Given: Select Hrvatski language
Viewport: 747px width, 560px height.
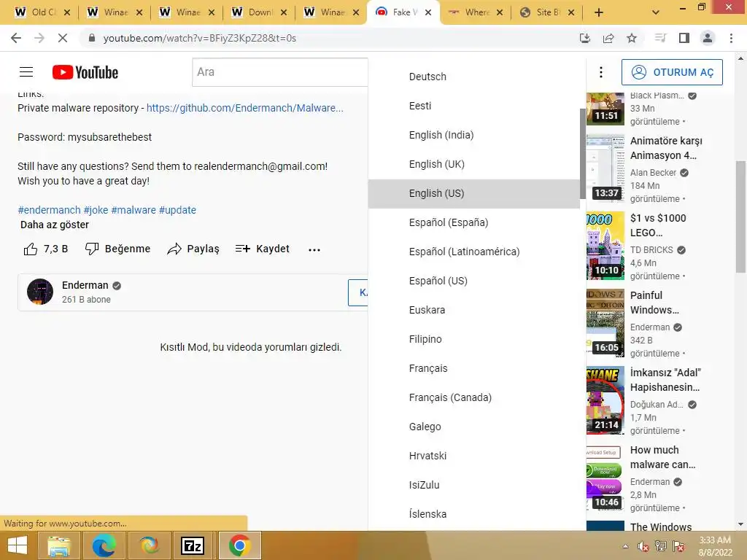Looking at the screenshot, I should [x=473, y=456].
